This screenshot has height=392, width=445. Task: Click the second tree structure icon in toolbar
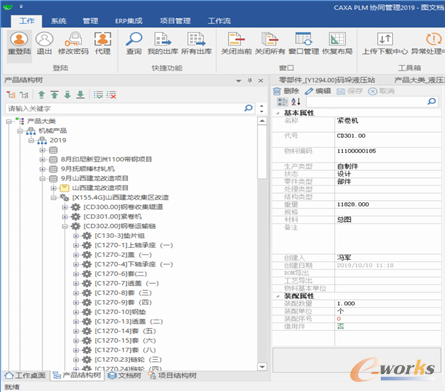point(24,95)
